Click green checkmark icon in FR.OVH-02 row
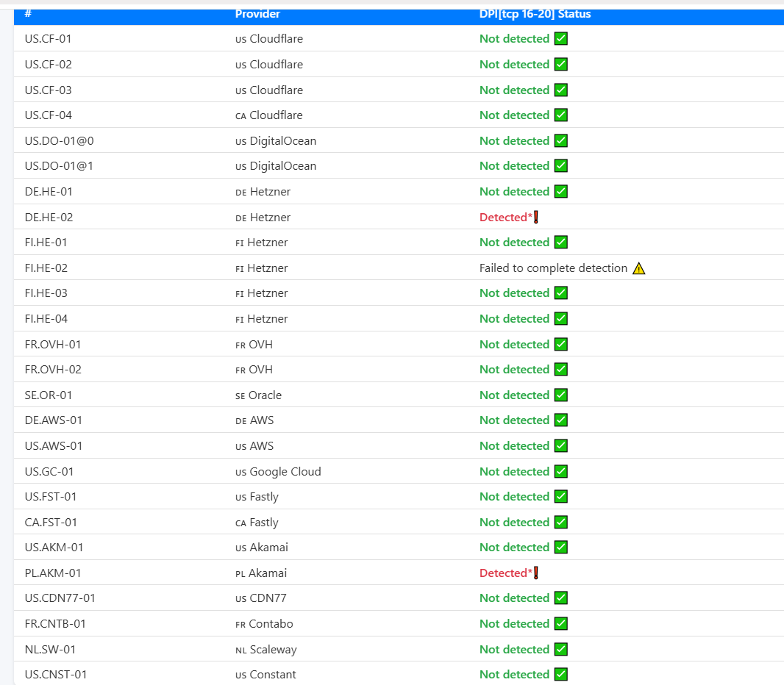The image size is (784, 685). pyautogui.click(x=561, y=369)
